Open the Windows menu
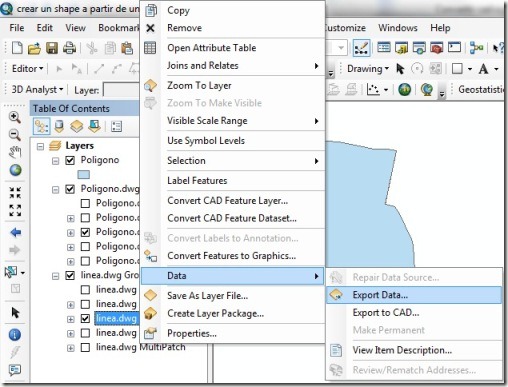 click(398, 28)
